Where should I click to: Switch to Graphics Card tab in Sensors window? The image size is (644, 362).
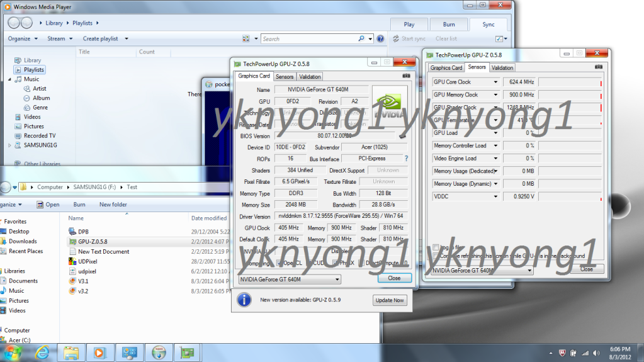pyautogui.click(x=446, y=68)
